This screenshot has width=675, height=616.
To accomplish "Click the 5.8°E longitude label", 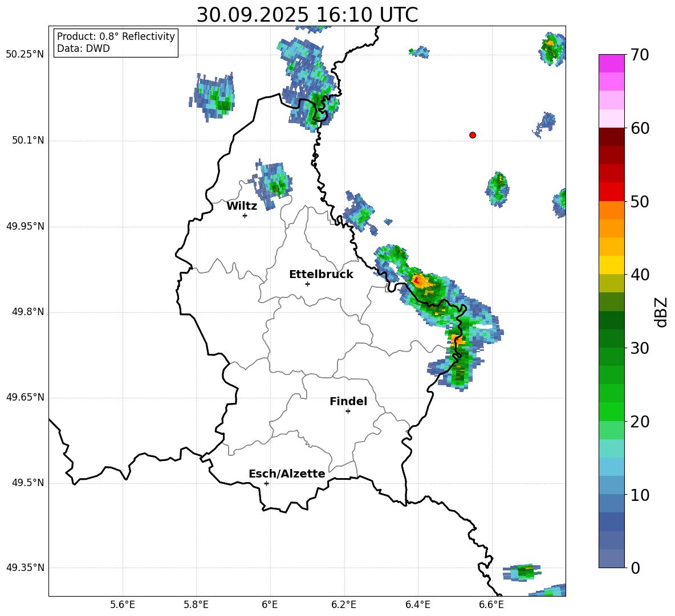I will pyautogui.click(x=196, y=605).
